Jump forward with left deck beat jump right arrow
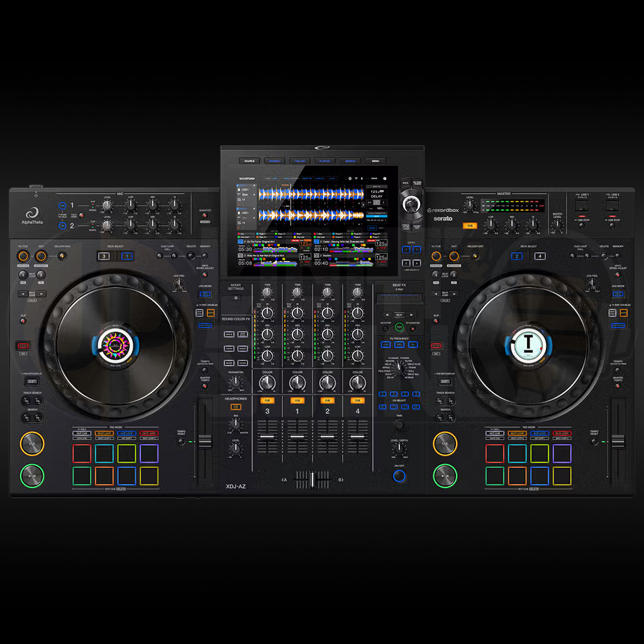This screenshot has width=644, height=644. (x=41, y=294)
